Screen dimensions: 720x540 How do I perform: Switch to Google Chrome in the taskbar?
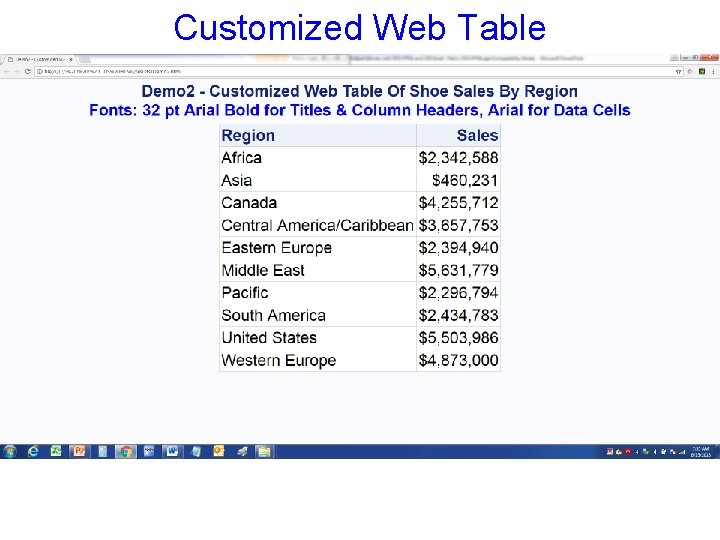pos(125,451)
